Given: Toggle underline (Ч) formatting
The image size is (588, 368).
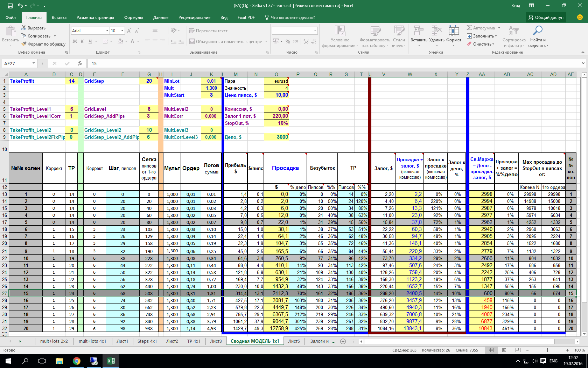Looking at the screenshot, I should pos(90,41).
